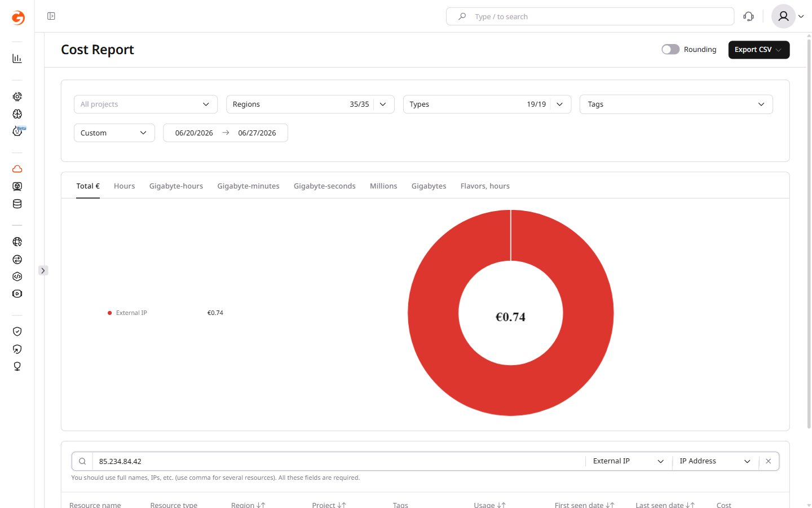Sort table by Usage column arrows
812x508 pixels.
(501, 505)
